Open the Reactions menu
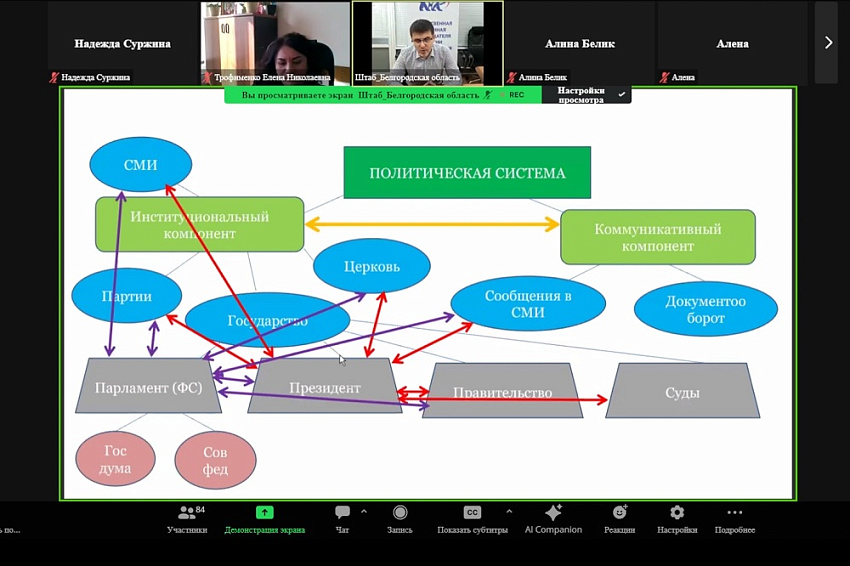This screenshot has height=566, width=850. [x=619, y=513]
